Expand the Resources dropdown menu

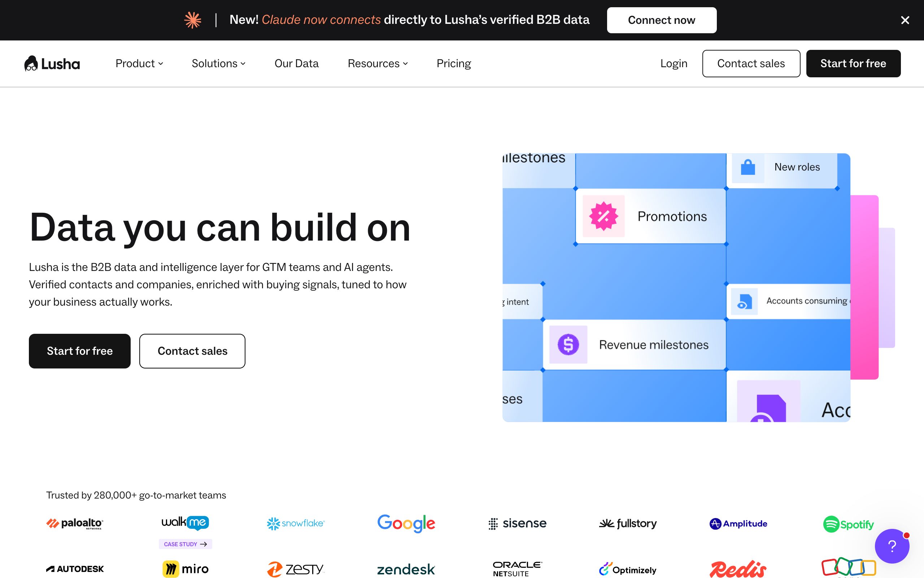[378, 64]
